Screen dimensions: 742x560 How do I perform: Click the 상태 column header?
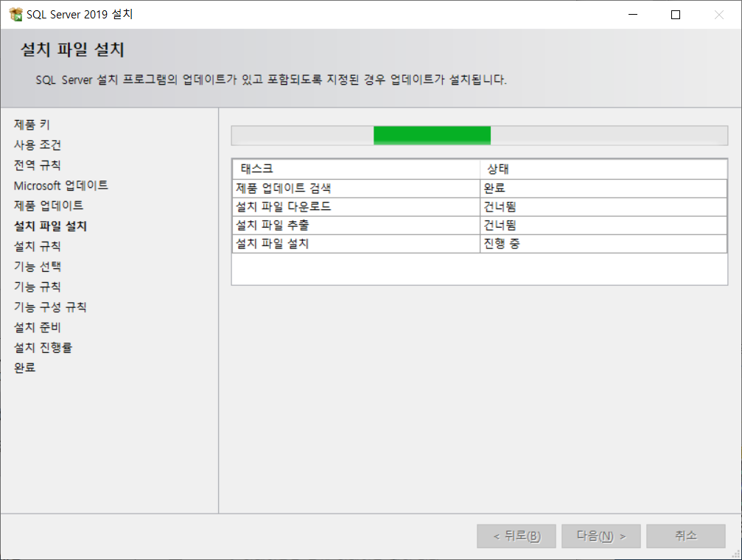[x=603, y=169]
